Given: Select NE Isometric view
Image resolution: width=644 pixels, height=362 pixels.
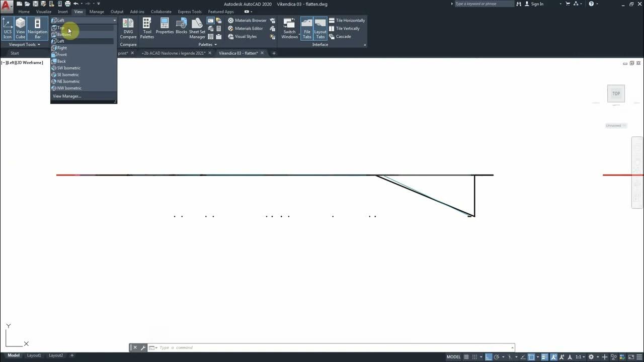Looking at the screenshot, I should coord(83,81).
